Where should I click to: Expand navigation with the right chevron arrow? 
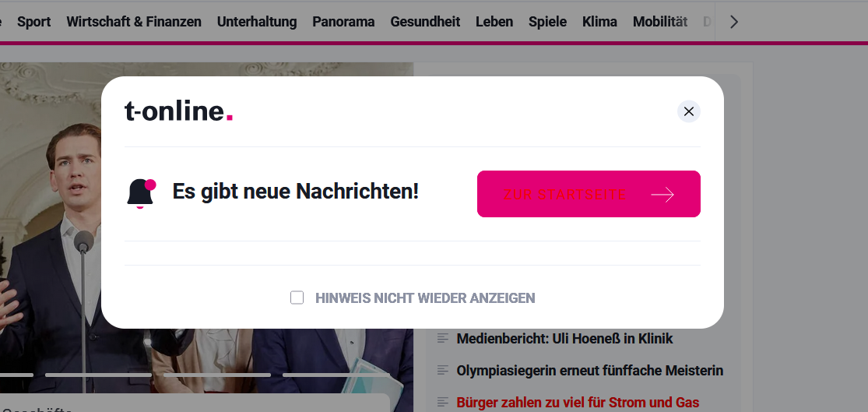[x=734, y=22]
